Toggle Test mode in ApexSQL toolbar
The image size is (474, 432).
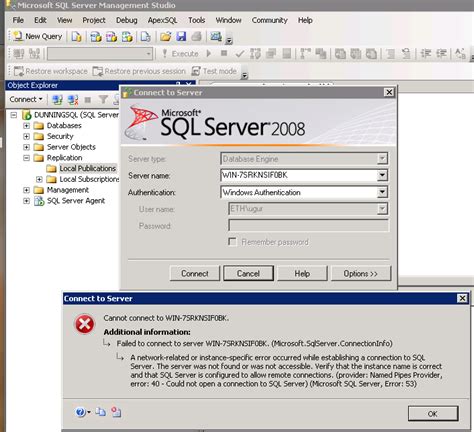coord(214,71)
